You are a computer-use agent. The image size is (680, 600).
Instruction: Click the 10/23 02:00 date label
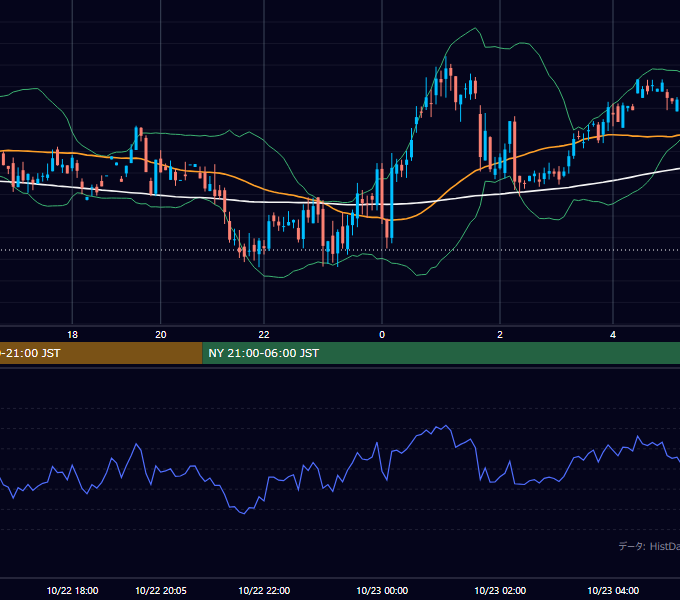[500, 590]
